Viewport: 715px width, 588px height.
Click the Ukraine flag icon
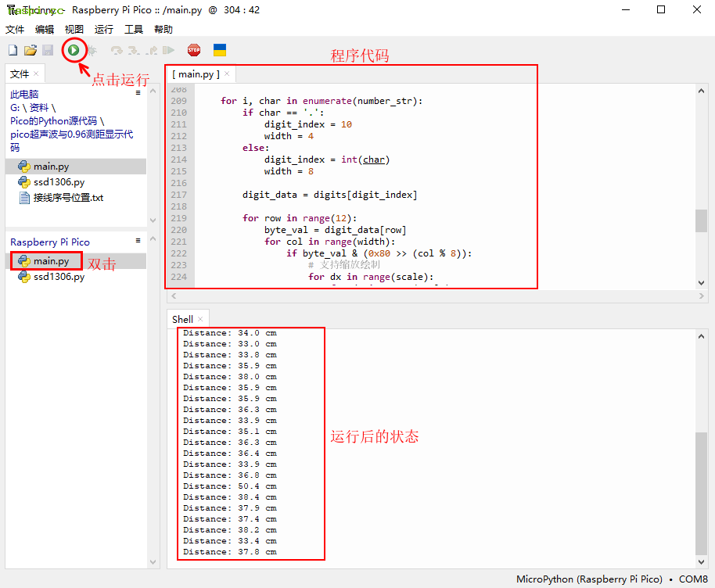coord(220,50)
